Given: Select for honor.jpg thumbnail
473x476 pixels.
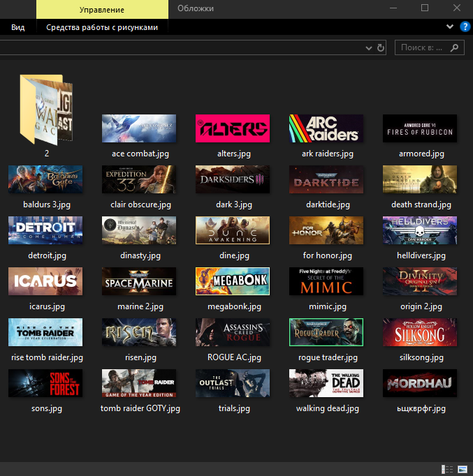Looking at the screenshot, I should [326, 230].
